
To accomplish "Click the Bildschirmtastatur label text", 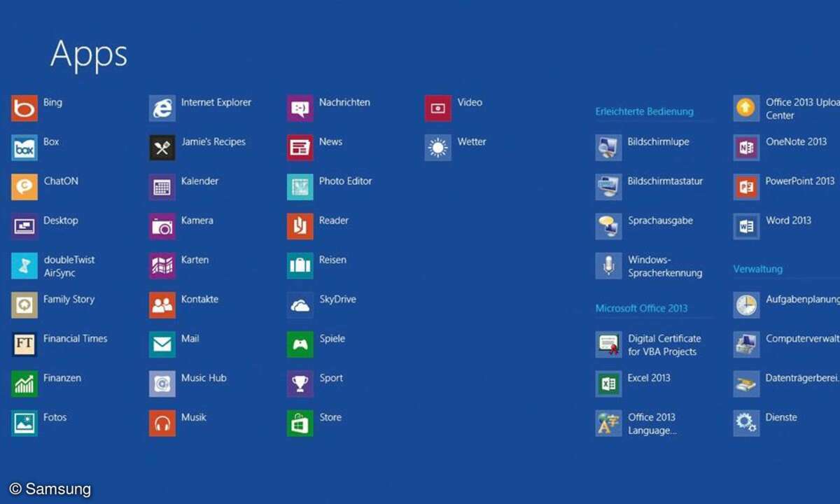I will pos(665,181).
